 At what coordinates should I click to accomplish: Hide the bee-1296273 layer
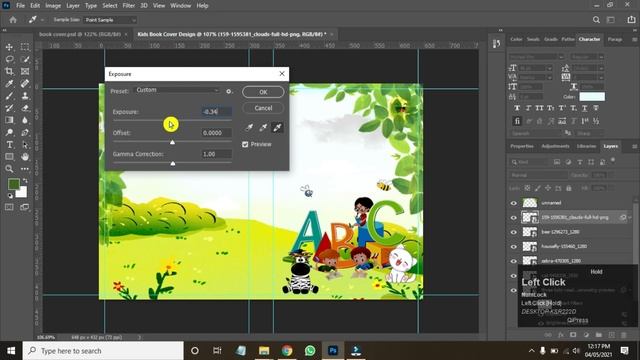point(513,232)
